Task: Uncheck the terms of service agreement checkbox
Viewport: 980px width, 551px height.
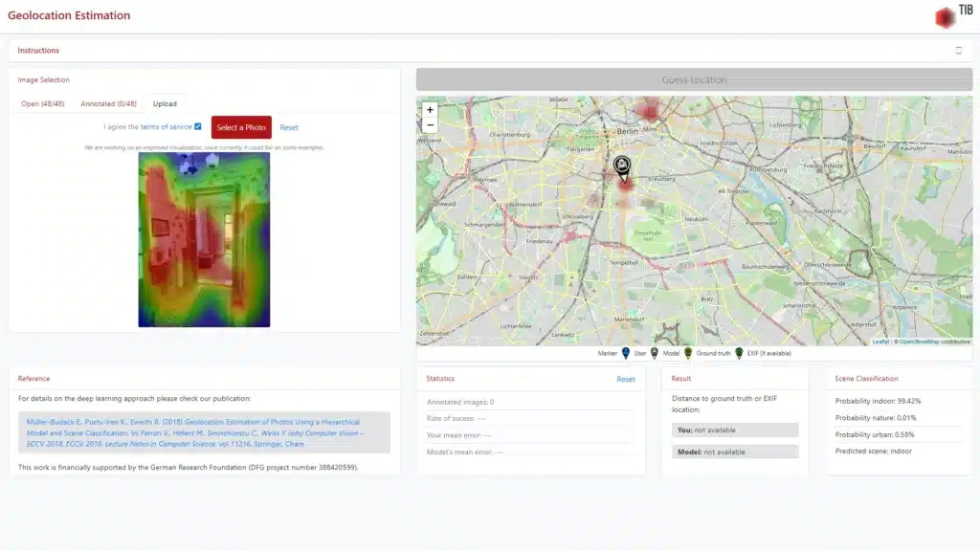Action: pyautogui.click(x=198, y=127)
